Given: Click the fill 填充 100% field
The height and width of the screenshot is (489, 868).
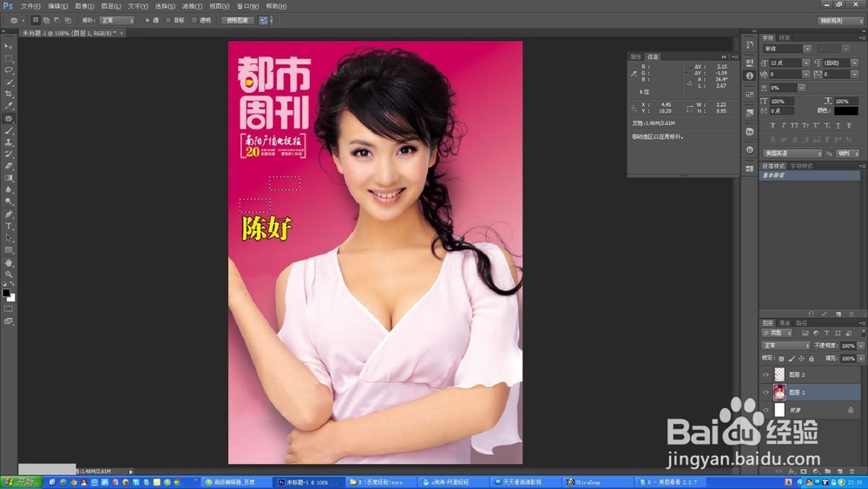Looking at the screenshot, I should [x=848, y=359].
